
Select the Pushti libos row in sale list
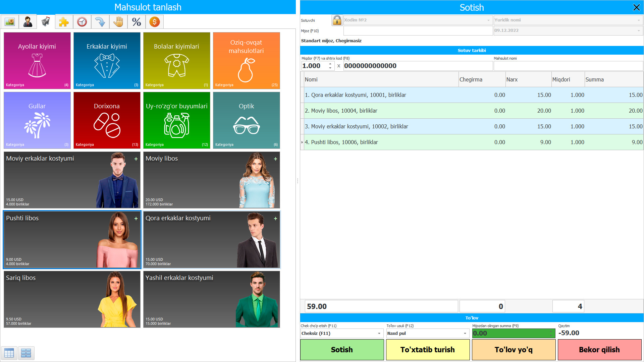369,142
